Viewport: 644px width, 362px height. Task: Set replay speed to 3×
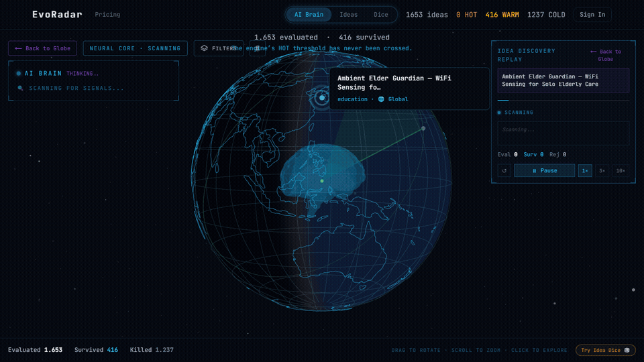coord(602,171)
